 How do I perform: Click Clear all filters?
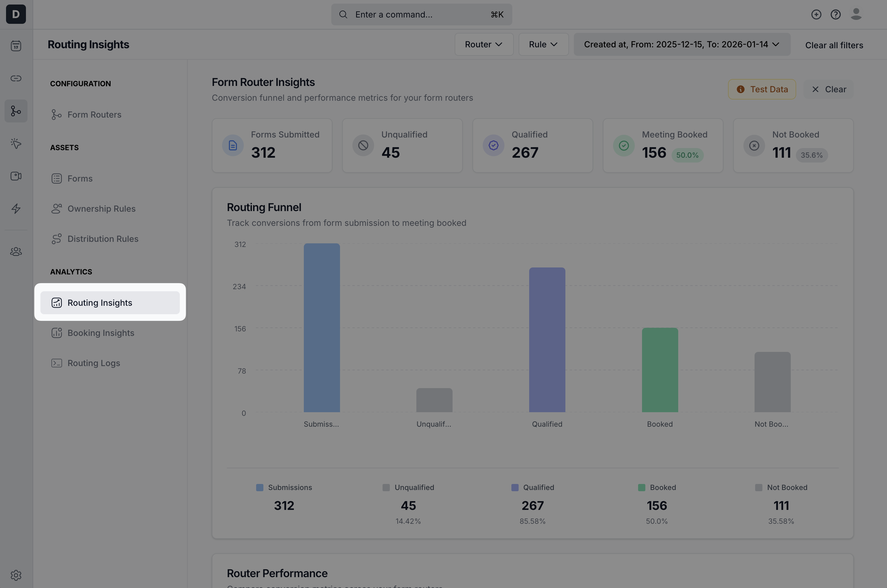834,45
